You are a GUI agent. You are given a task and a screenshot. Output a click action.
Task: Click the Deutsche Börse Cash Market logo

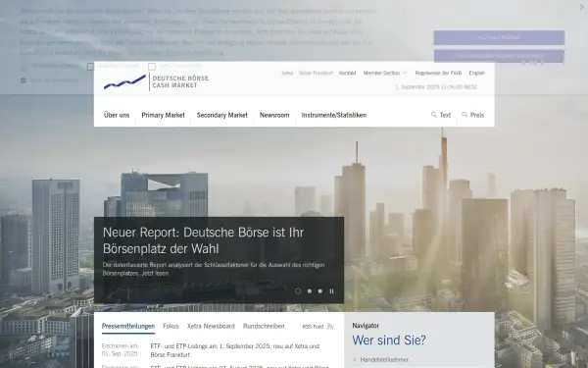(156, 81)
